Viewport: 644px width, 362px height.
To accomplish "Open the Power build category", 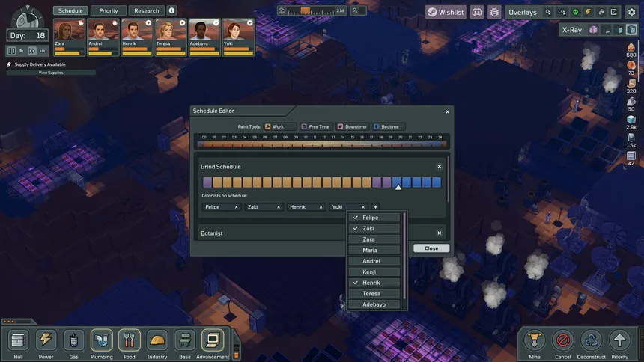I will coord(46,340).
